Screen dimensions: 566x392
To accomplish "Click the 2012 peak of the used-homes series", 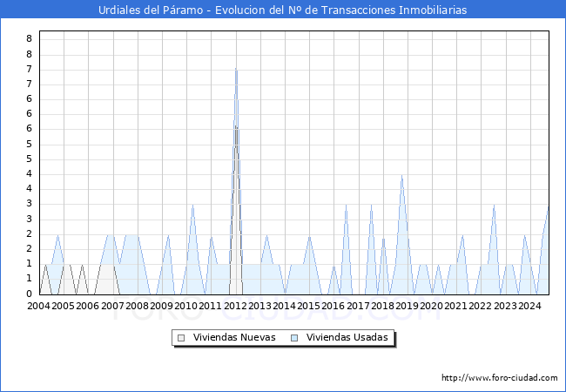I will tap(236, 68).
